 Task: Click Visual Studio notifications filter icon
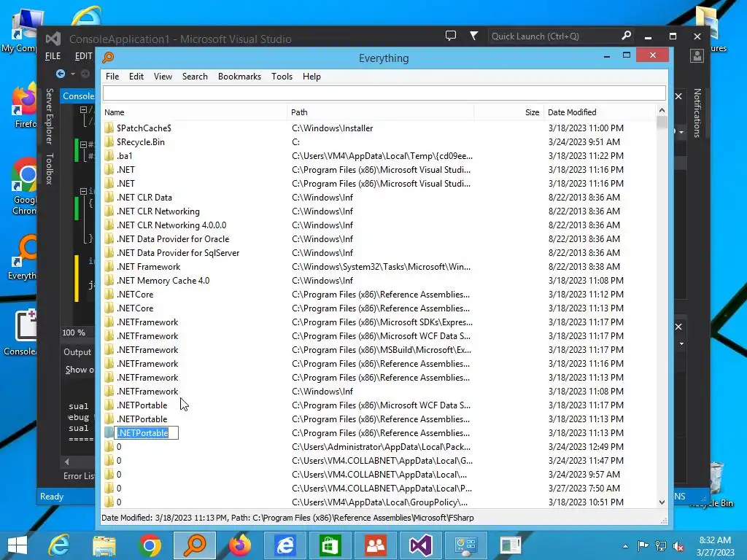coord(473,36)
